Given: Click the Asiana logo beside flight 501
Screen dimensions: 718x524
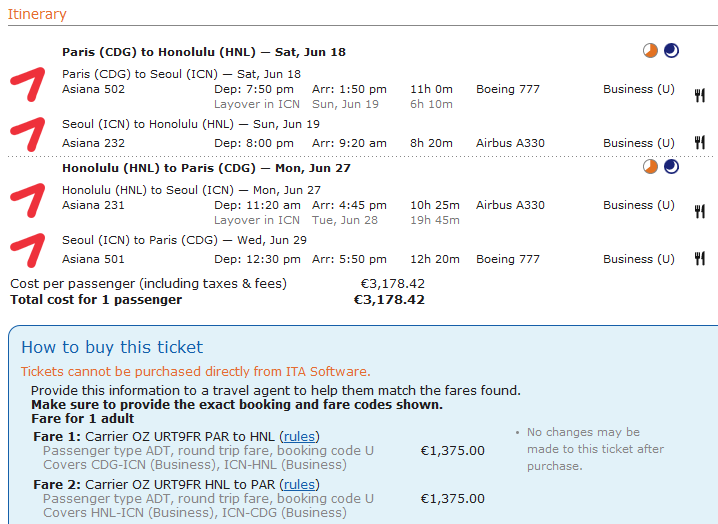Looking at the screenshot, I should (x=28, y=250).
